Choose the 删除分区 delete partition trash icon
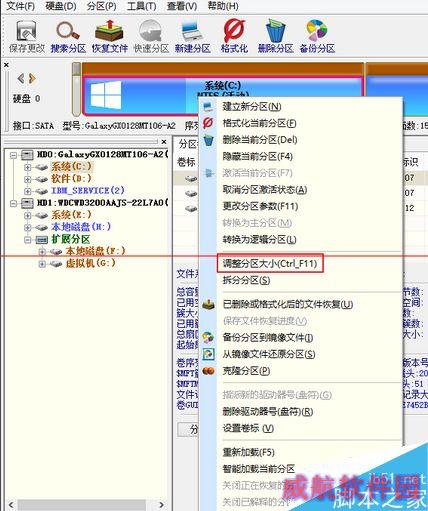This screenshot has height=511, width=428. coord(275,37)
